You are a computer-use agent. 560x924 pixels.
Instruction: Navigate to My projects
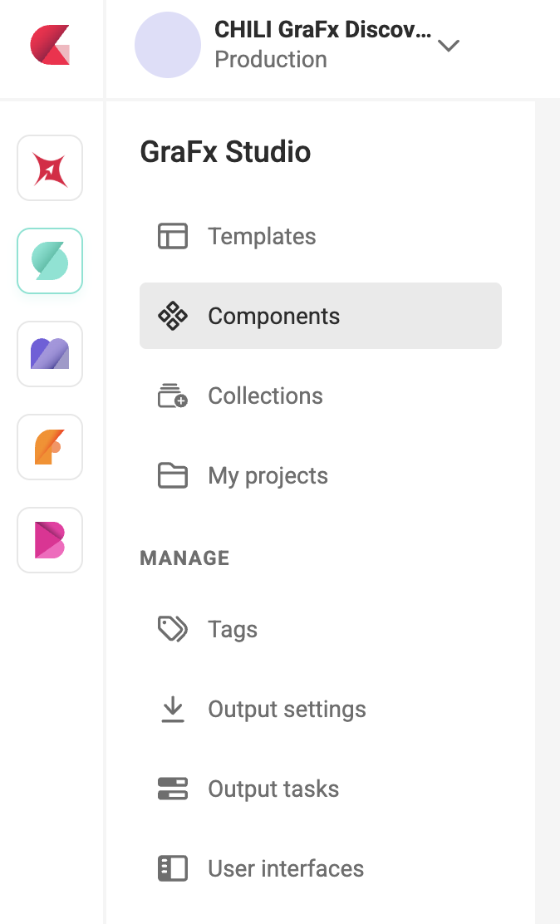point(268,475)
